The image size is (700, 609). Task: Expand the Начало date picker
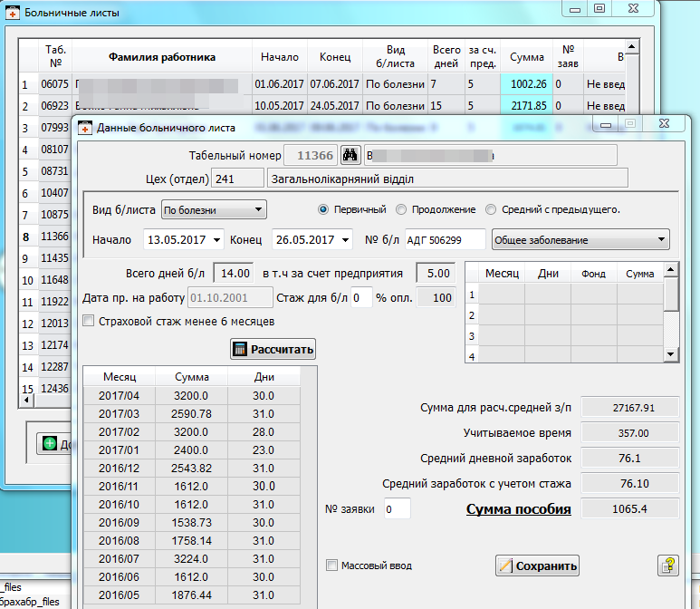coord(216,240)
